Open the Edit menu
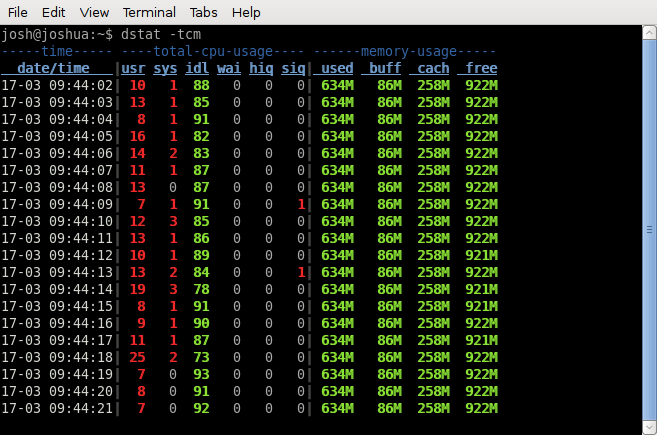This screenshot has width=657, height=435. pos(54,13)
